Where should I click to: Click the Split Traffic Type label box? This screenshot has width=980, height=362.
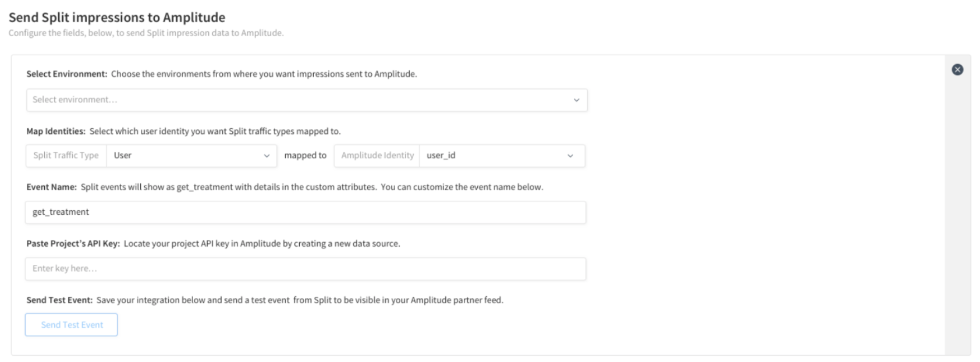point(66,155)
